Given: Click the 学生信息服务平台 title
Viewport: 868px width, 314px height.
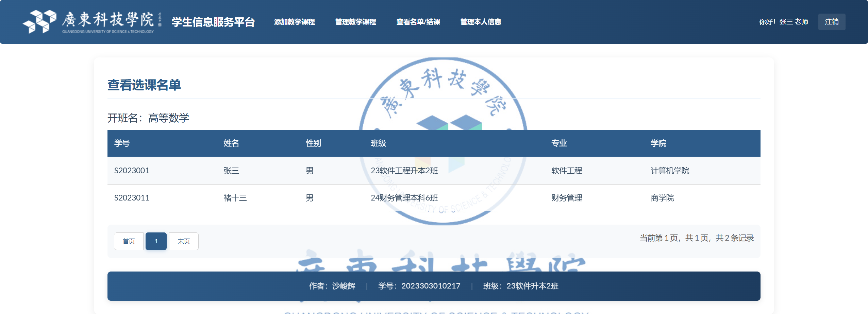Looking at the screenshot, I should pos(213,22).
